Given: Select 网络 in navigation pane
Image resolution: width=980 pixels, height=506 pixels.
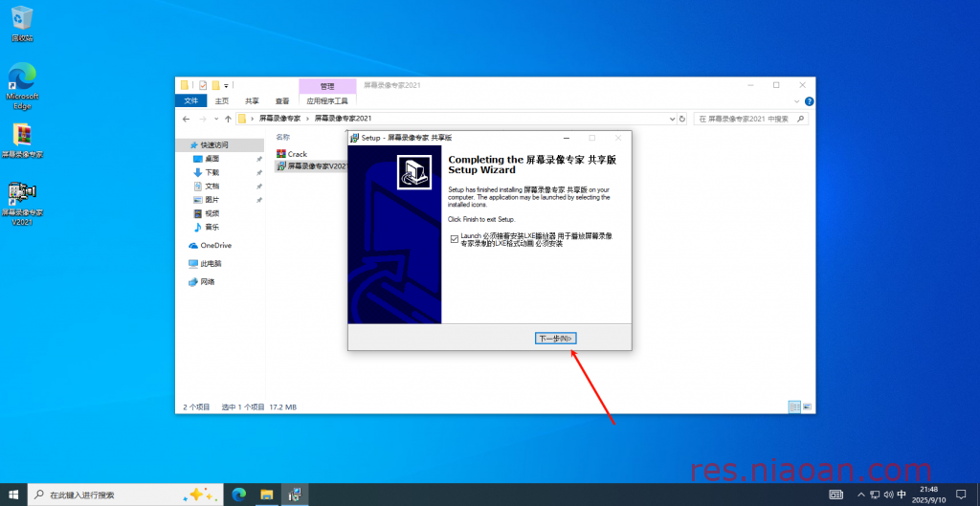Looking at the screenshot, I should [x=208, y=282].
